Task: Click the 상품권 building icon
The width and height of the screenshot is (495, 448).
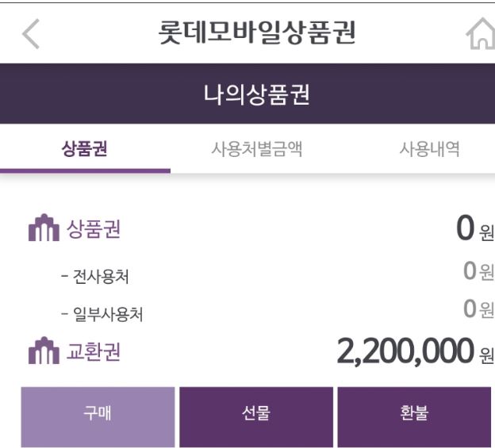Action: [x=43, y=230]
